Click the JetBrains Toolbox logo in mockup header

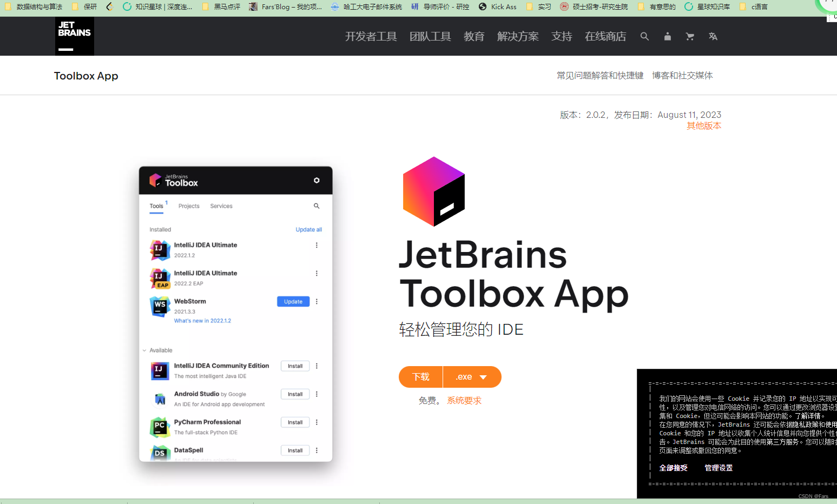[x=174, y=180]
